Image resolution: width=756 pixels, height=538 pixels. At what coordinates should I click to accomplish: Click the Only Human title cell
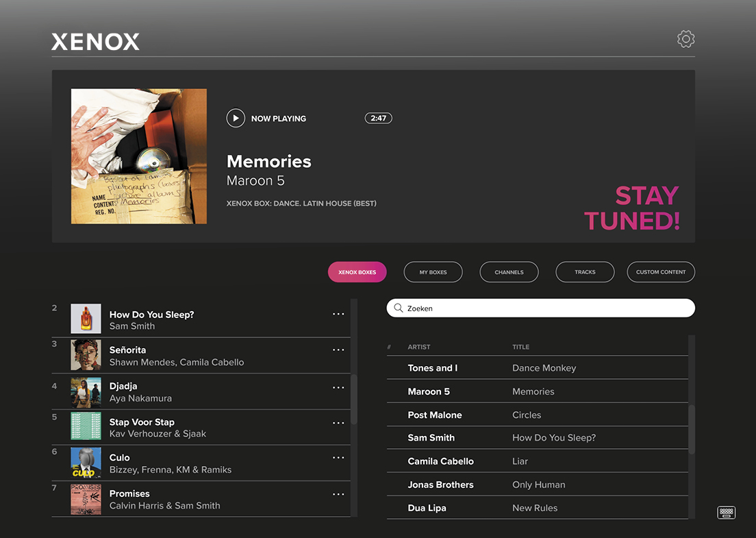pyautogui.click(x=539, y=485)
